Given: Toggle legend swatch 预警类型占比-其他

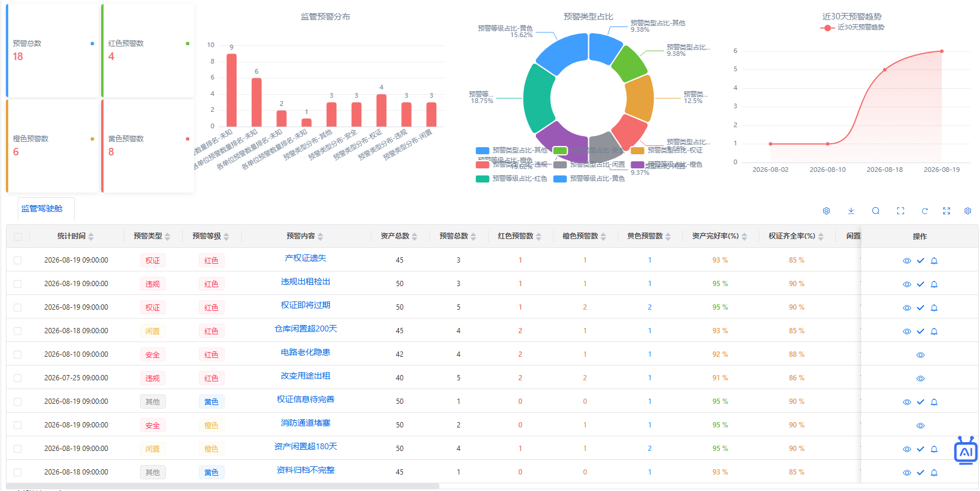Looking at the screenshot, I should (x=482, y=151).
